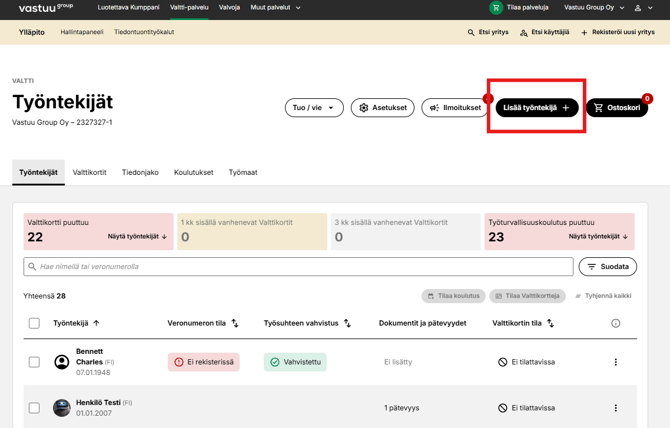Open the user profile icon menu
The image size is (670, 428).
(x=638, y=8)
